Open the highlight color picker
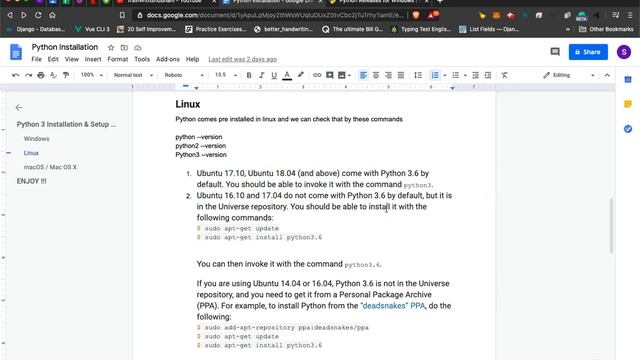The height and width of the screenshot is (360, 640). tap(300, 75)
